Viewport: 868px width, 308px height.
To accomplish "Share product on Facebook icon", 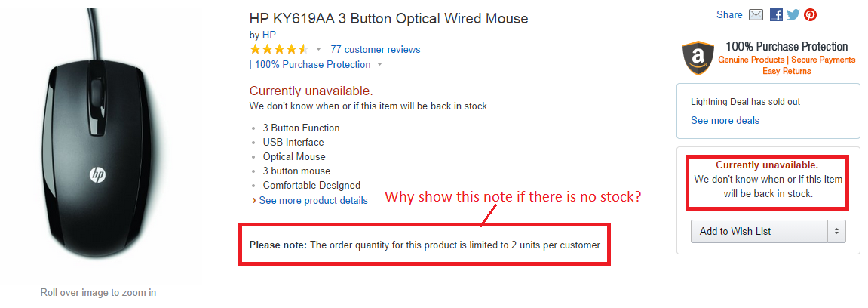I will 776,15.
